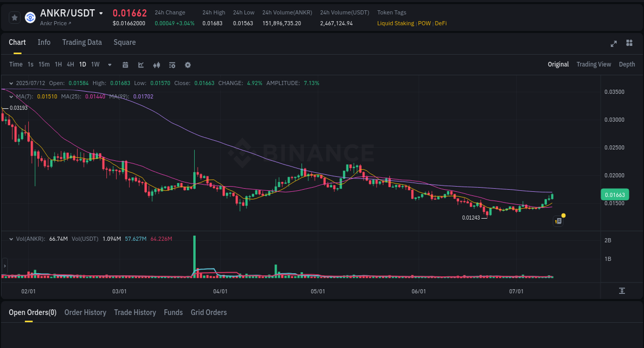This screenshot has height=348, width=644.
Task: Open the extra timeframe intervals dropdown
Action: pos(109,64)
